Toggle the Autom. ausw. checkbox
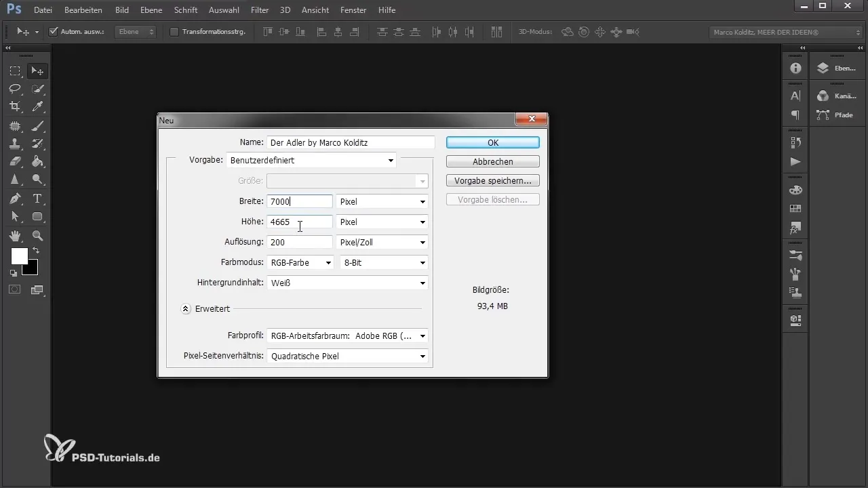This screenshot has width=868, height=488. (x=54, y=32)
